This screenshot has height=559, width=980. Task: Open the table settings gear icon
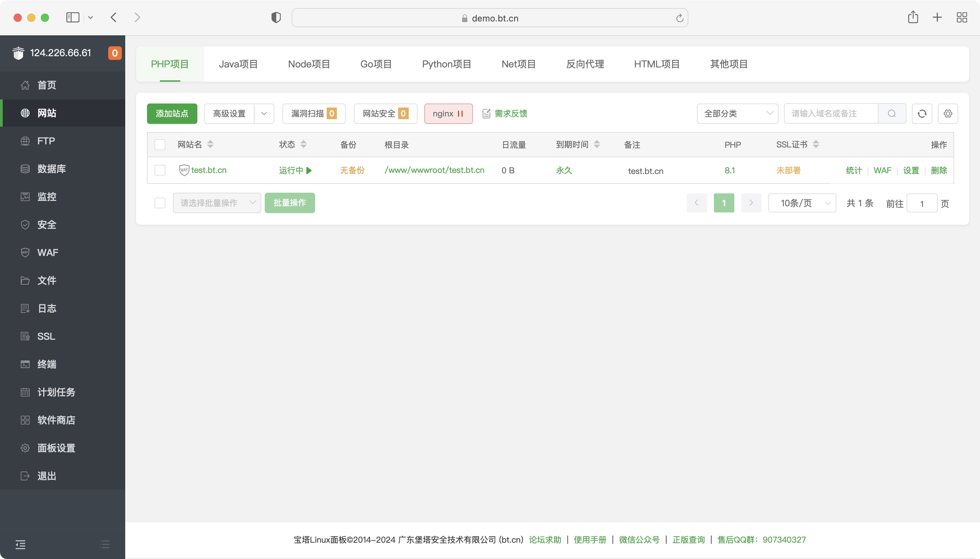point(947,113)
